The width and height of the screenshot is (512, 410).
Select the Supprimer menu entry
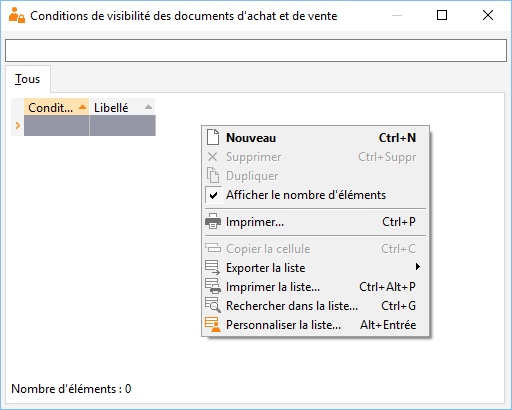pyautogui.click(x=315, y=157)
